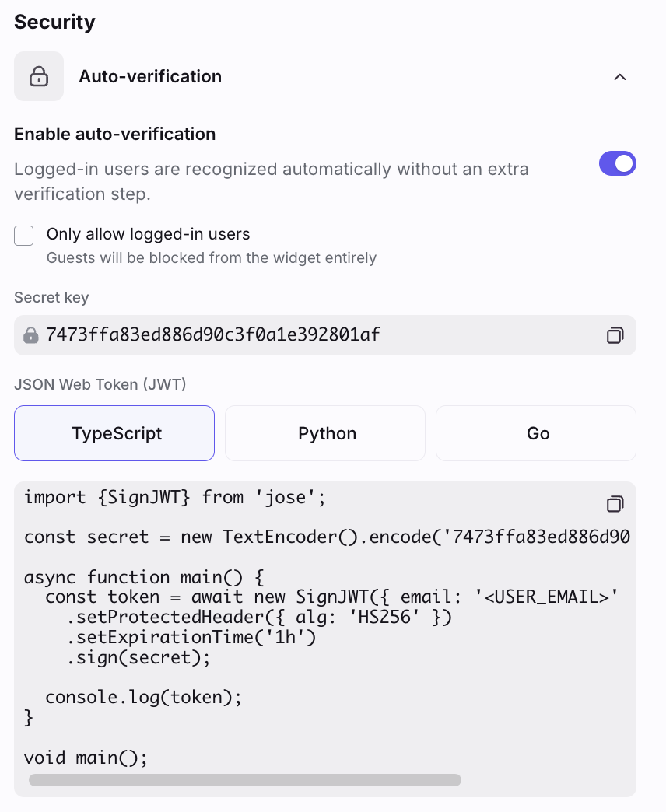The width and height of the screenshot is (666, 812).
Task: Disable the auto-verification toggle switch
Action: [x=617, y=163]
